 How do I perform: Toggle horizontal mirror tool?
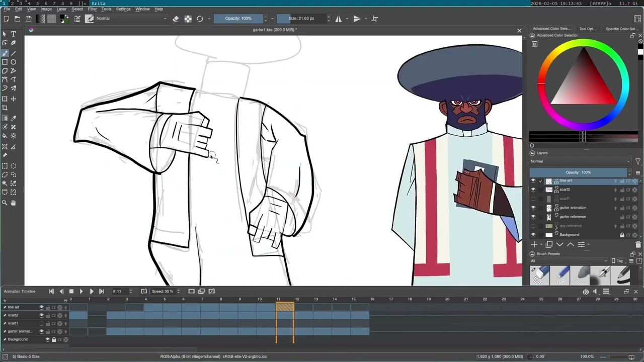pyautogui.click(x=339, y=19)
